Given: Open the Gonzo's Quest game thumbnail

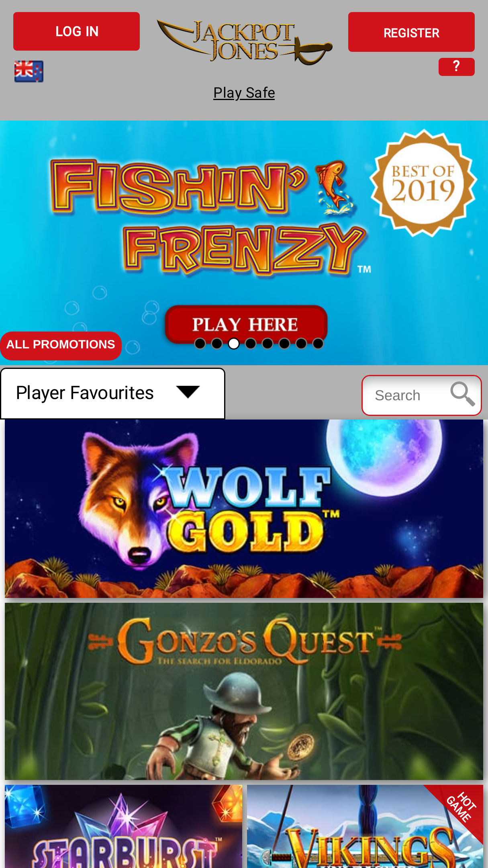Looking at the screenshot, I should pyautogui.click(x=244, y=691).
